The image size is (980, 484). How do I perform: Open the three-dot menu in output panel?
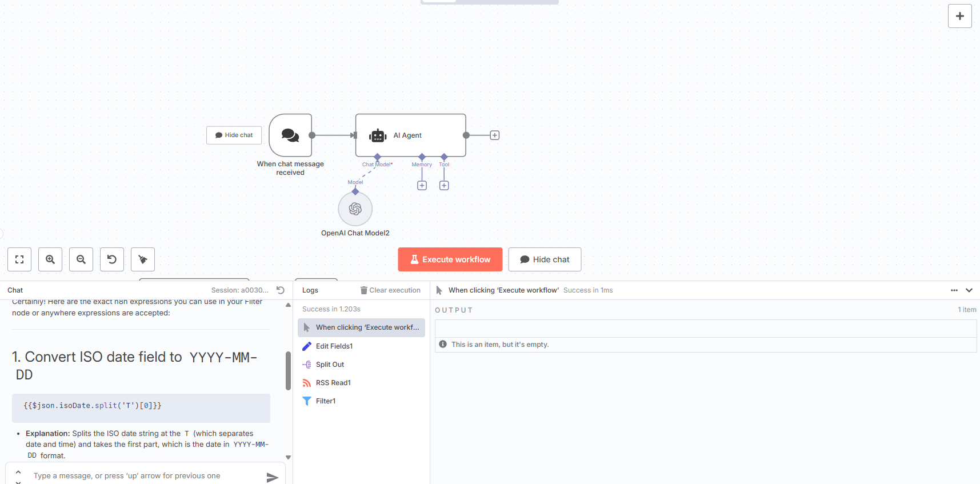(x=954, y=290)
